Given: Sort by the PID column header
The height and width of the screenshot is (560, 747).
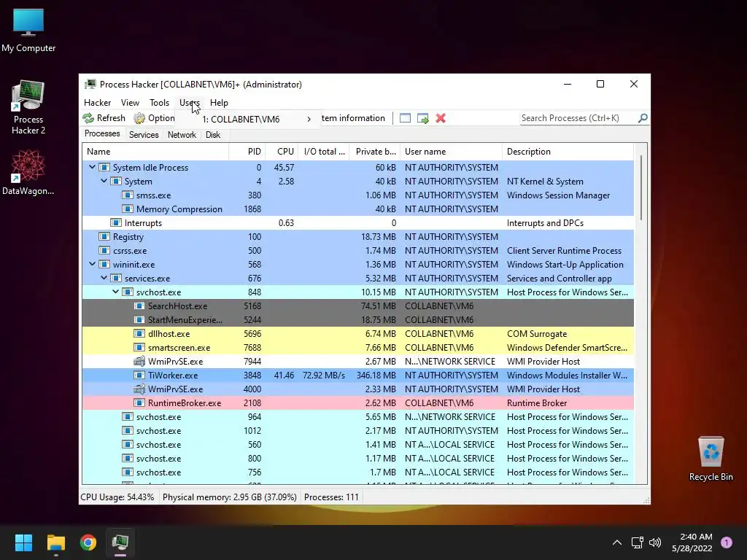Looking at the screenshot, I should pos(247,152).
